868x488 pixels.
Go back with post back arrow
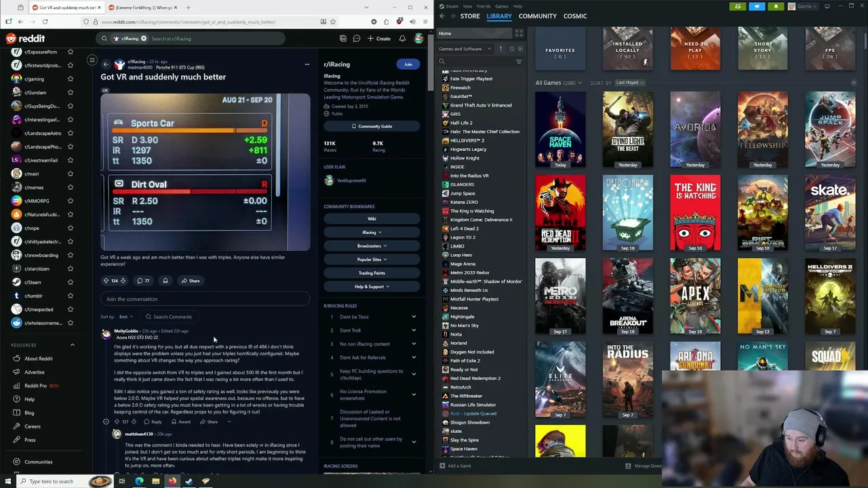click(106, 64)
